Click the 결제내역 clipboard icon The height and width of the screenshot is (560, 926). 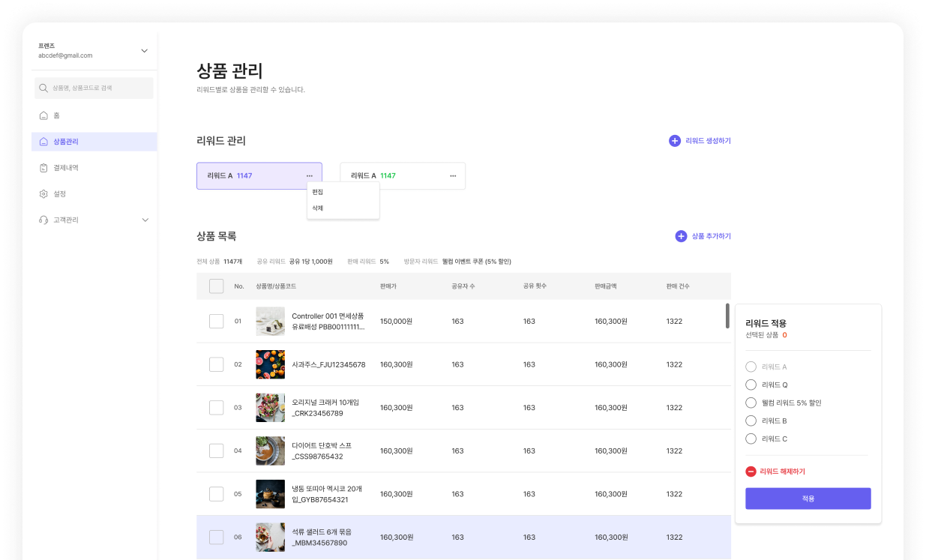[43, 168]
